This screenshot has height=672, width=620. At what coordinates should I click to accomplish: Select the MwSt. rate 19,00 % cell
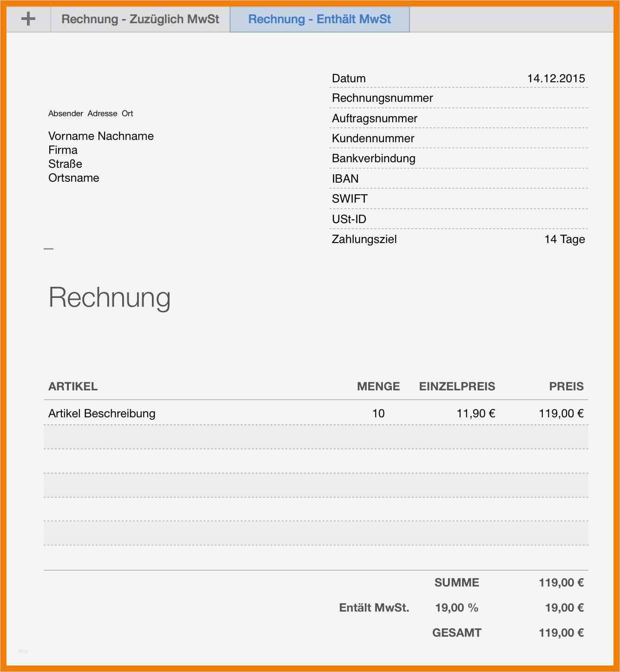pyautogui.click(x=456, y=607)
